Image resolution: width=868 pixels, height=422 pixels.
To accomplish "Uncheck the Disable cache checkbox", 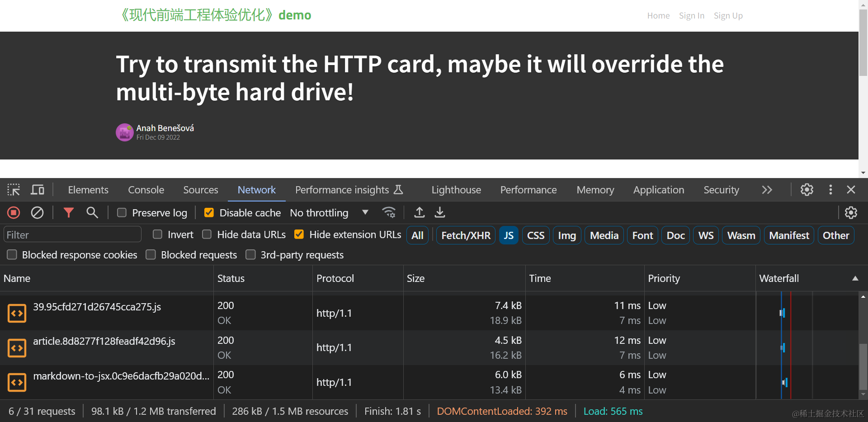I will click(209, 213).
